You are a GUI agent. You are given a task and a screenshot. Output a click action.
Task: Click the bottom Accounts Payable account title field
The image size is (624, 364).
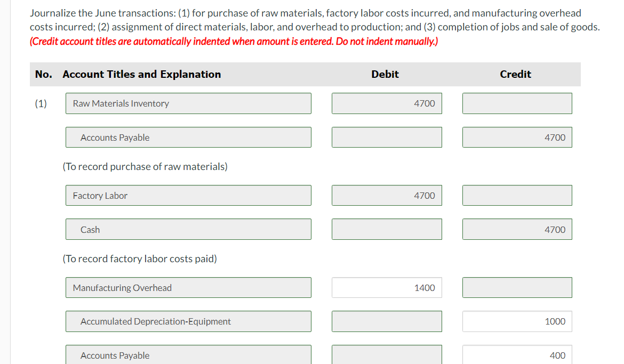[x=188, y=355]
